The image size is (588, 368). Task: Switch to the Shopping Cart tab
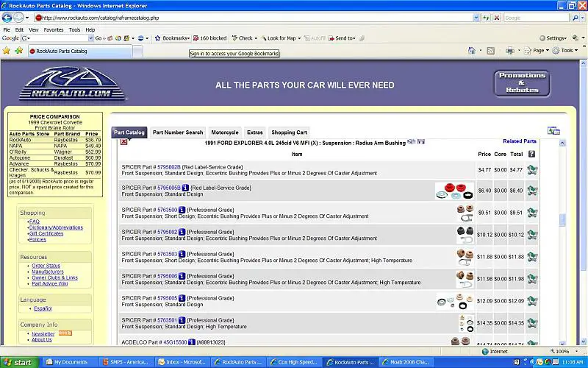[289, 132]
